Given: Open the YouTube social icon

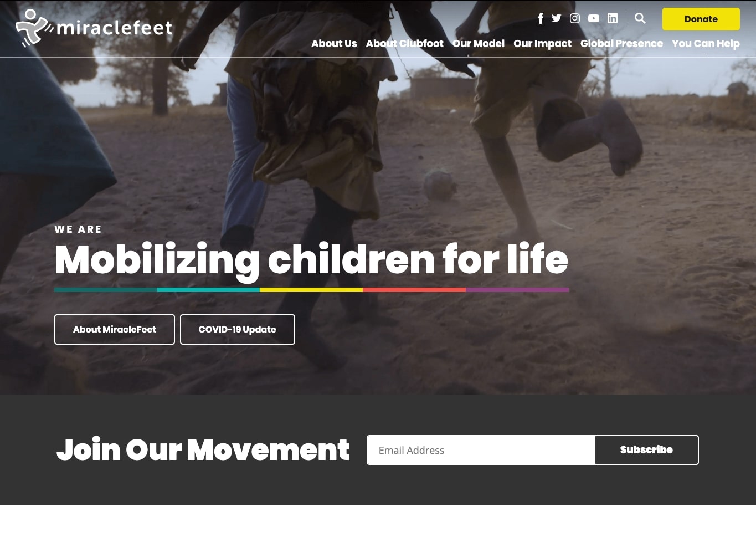Looking at the screenshot, I should (x=594, y=18).
